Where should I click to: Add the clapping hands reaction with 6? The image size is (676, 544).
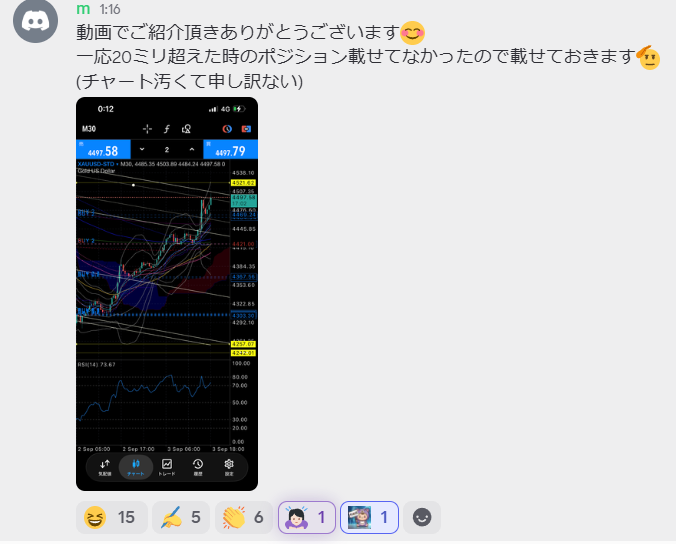click(x=244, y=517)
